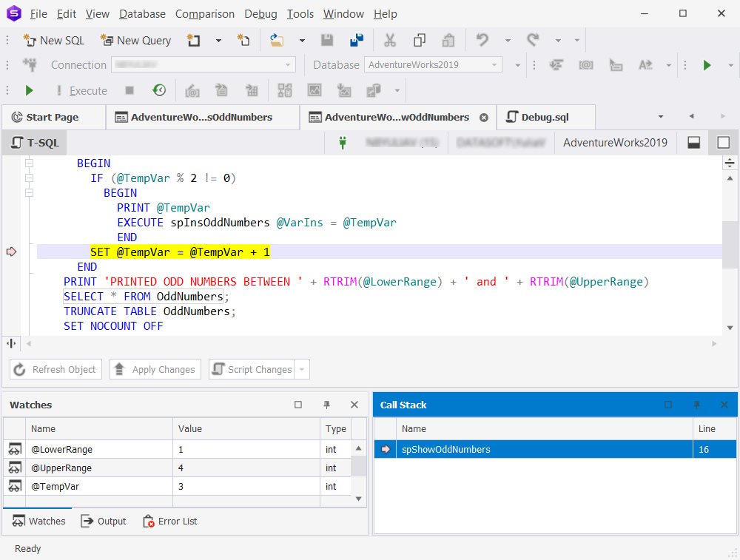Open the document tabs list dropdown
740x560 pixels.
click(x=661, y=117)
